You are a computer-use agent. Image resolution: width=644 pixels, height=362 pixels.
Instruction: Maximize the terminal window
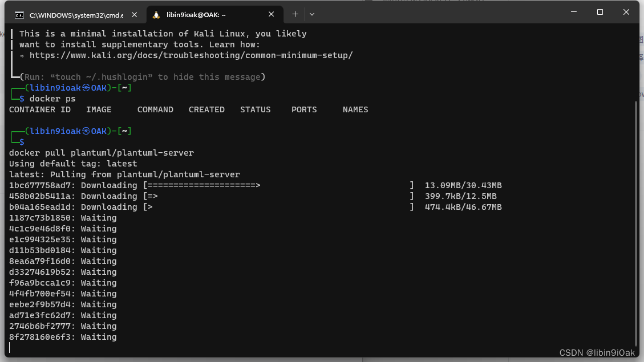[600, 12]
